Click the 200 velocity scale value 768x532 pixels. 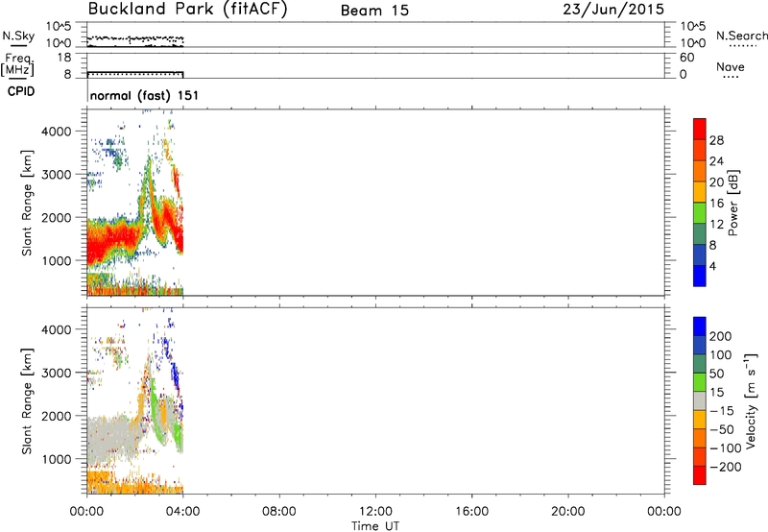point(721,336)
